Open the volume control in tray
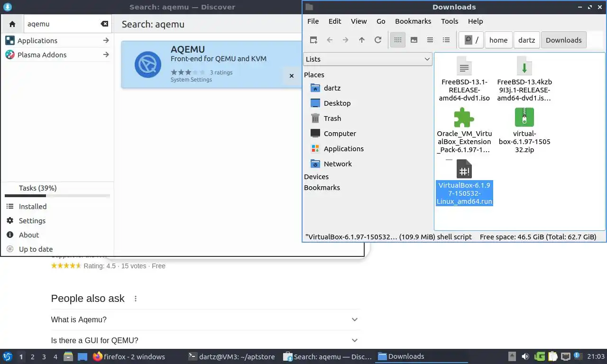The image size is (607, 364). [x=525, y=356]
